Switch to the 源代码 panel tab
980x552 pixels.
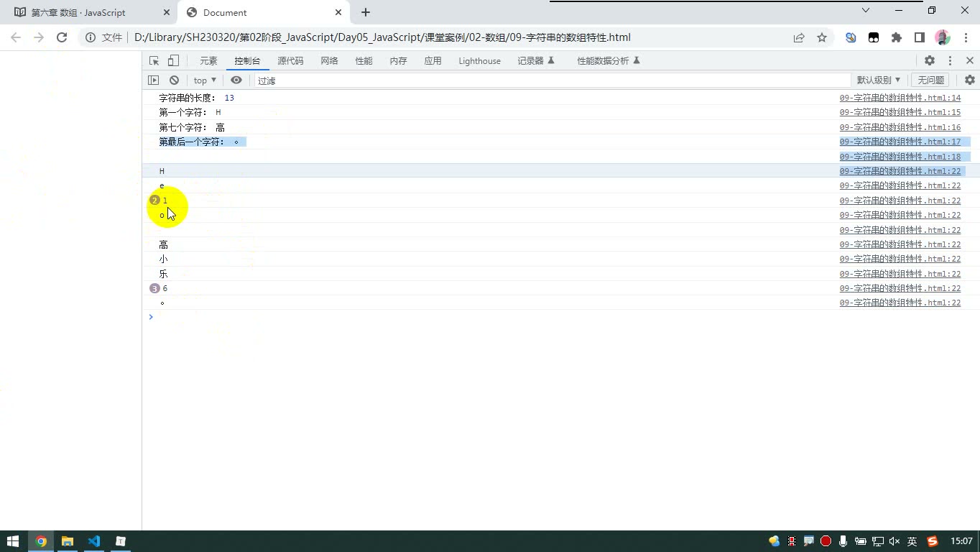coord(290,61)
